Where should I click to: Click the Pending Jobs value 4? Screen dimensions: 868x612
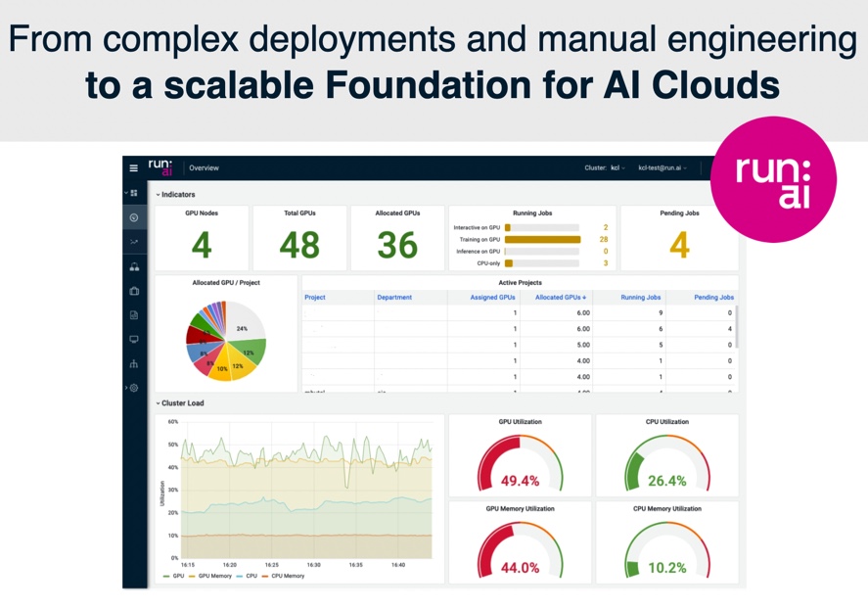point(680,245)
